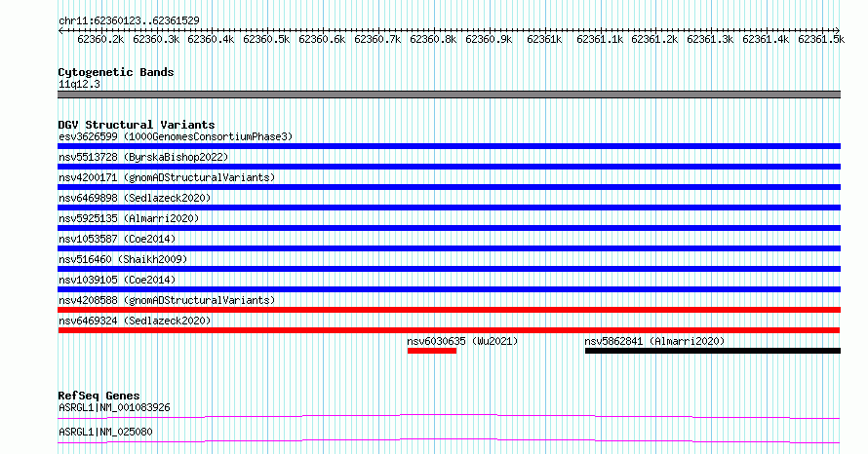Click the red bar under nsv6469324
This screenshot has height=454, width=868.
pos(449,330)
